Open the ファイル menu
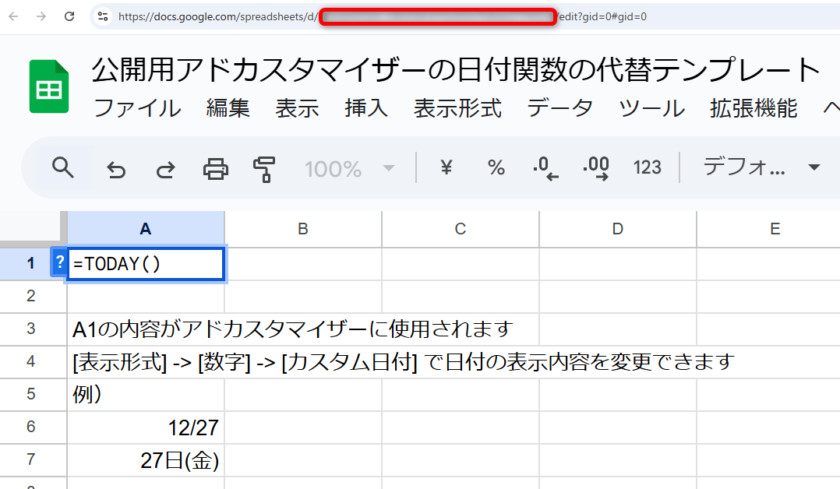This screenshot has height=489, width=840. 137,109
